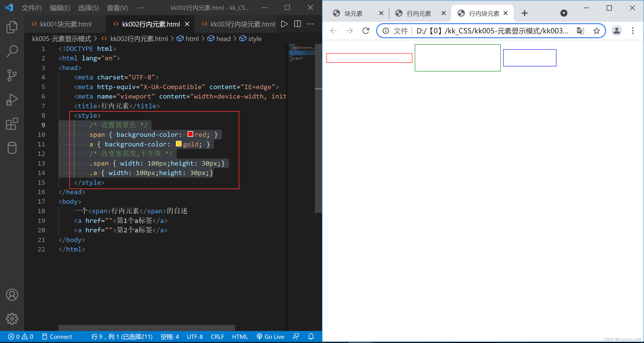Click the VS Code logo icon
The width and height of the screenshot is (644, 343).
[9, 7]
